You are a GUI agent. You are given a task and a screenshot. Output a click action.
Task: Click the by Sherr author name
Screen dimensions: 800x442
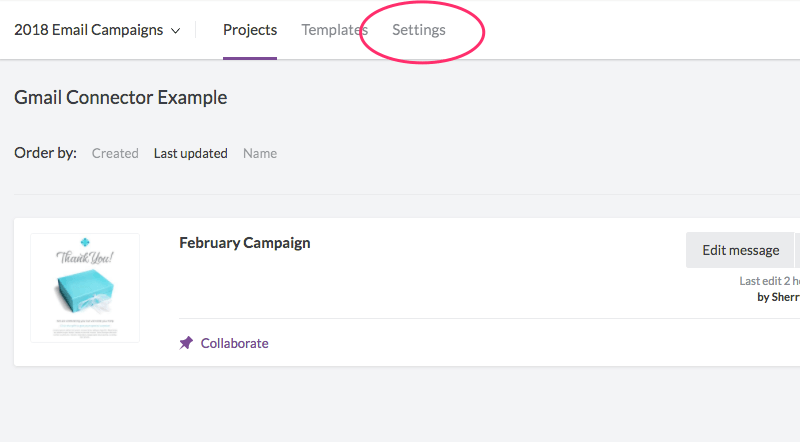click(x=778, y=297)
